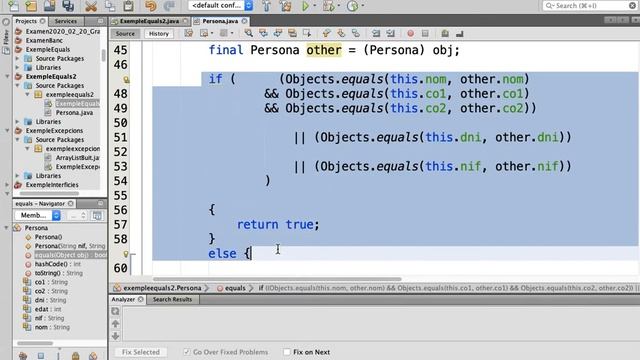Click the Debug Project icon
Image resolution: width=640 pixels, height=360 pixels.
coord(328,6)
